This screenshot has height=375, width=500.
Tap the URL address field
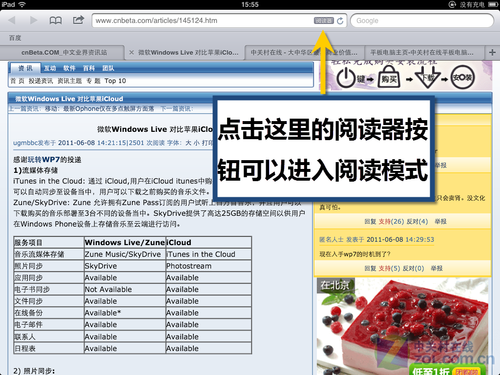(203, 21)
